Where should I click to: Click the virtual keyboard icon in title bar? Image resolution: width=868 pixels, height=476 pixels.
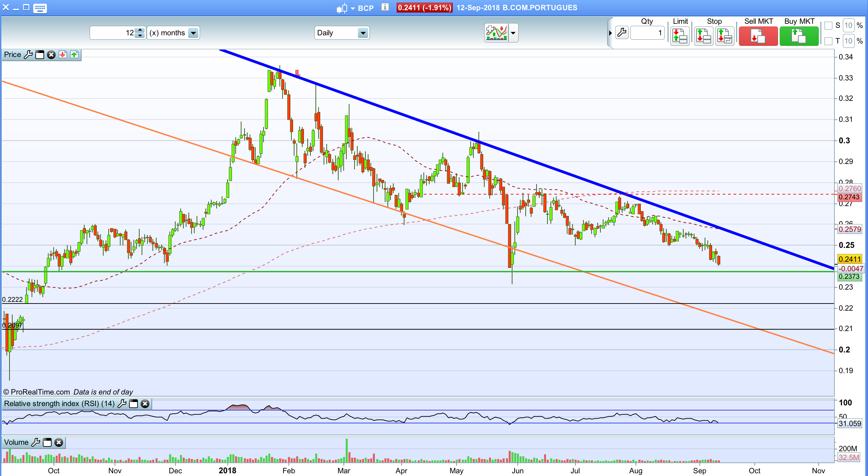coord(40,8)
